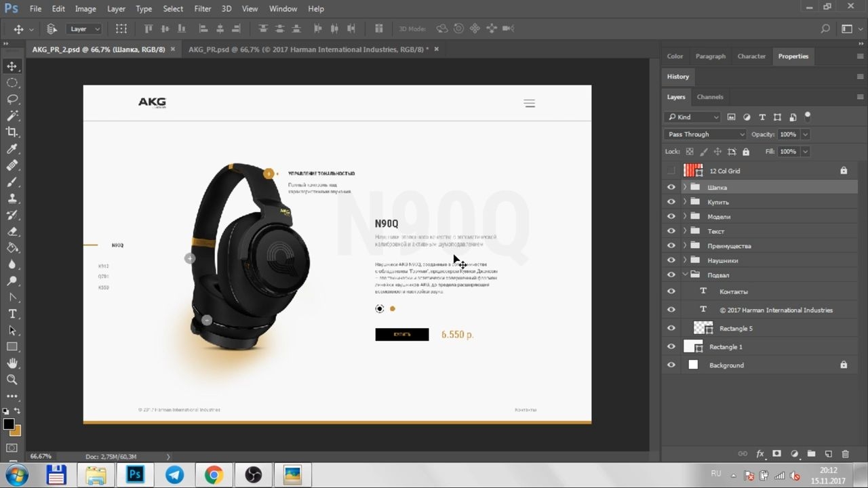Hide the Rectangle 5 layer
Image resolution: width=868 pixels, height=488 pixels.
pyautogui.click(x=671, y=328)
